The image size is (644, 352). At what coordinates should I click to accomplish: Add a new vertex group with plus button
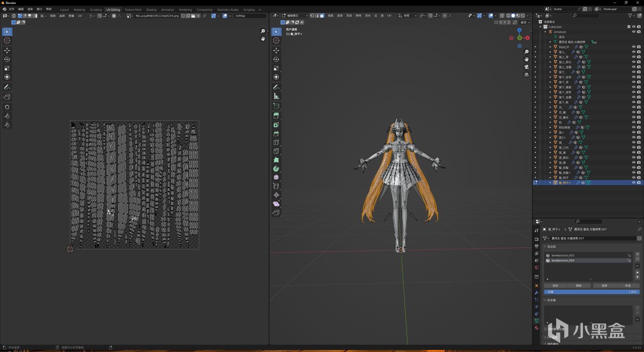click(x=638, y=254)
